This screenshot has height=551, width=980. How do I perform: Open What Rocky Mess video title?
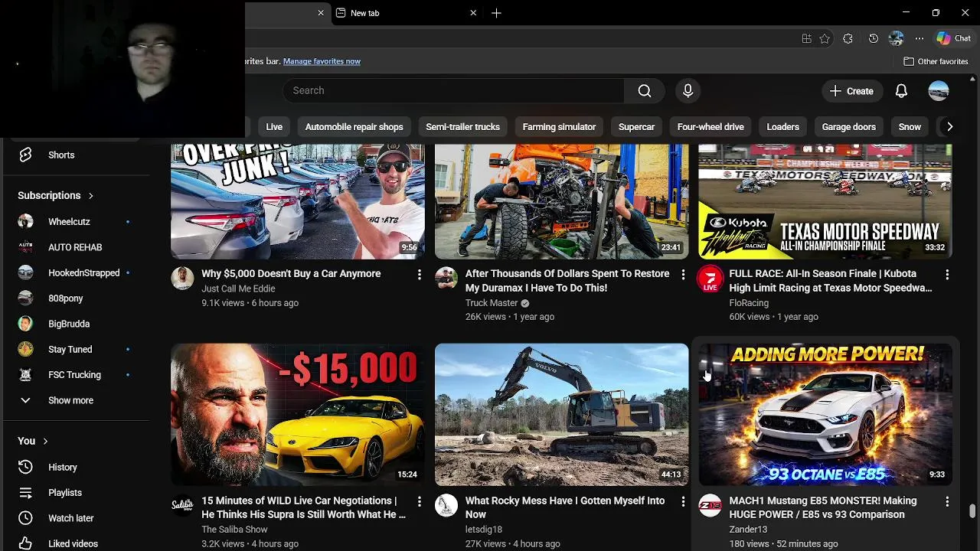pos(565,507)
